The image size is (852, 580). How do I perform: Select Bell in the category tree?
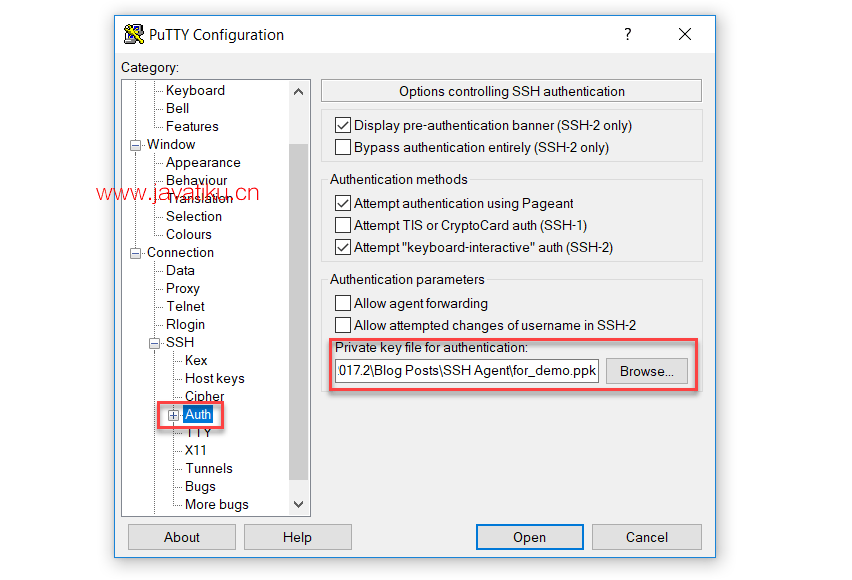tap(177, 108)
